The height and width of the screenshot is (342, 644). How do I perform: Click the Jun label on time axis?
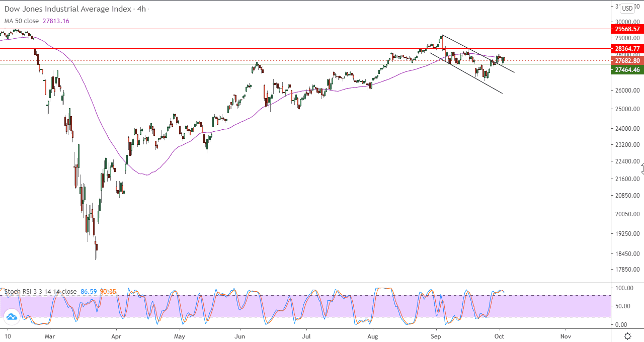pyautogui.click(x=240, y=335)
